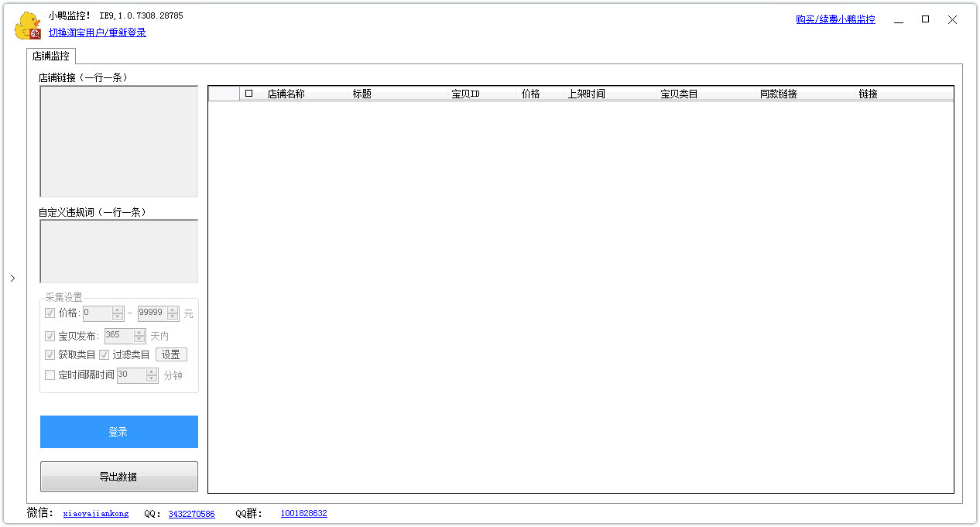The image size is (980, 527).
Task: Click maximum price field showing 99999
Action: click(x=152, y=313)
